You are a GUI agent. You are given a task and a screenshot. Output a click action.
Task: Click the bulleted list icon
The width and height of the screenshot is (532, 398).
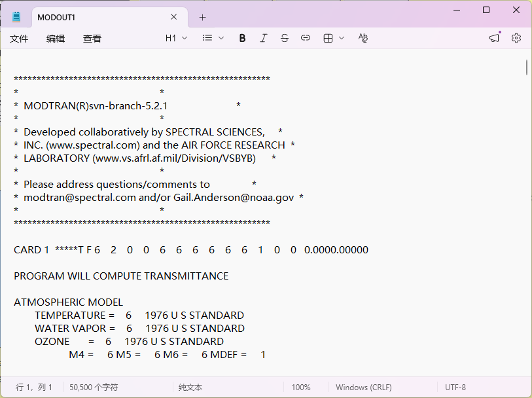click(x=207, y=38)
